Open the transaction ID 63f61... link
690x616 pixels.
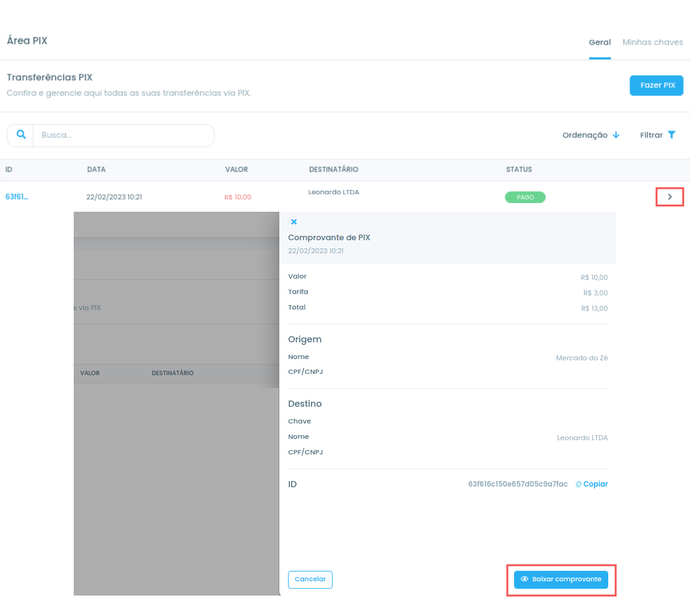(17, 196)
